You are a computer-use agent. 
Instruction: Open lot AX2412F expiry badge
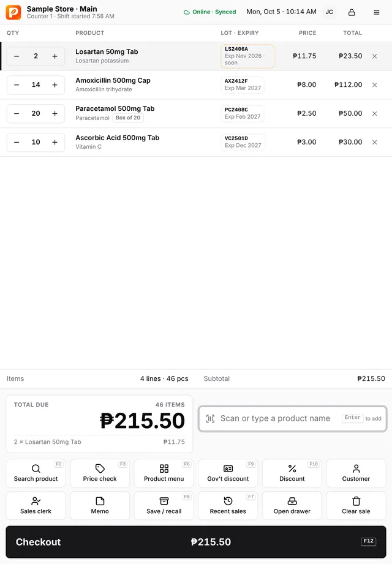[x=243, y=85]
